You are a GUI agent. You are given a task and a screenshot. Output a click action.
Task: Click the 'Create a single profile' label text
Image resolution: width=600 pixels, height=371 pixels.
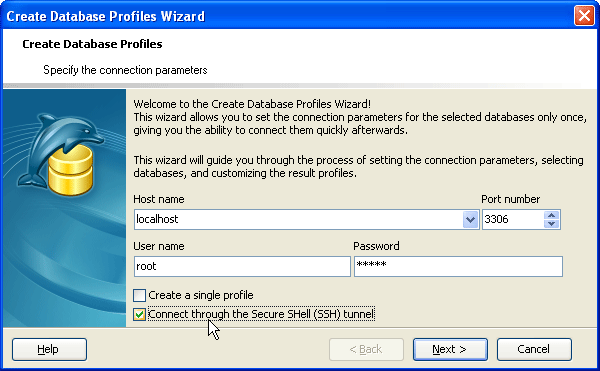click(x=201, y=295)
